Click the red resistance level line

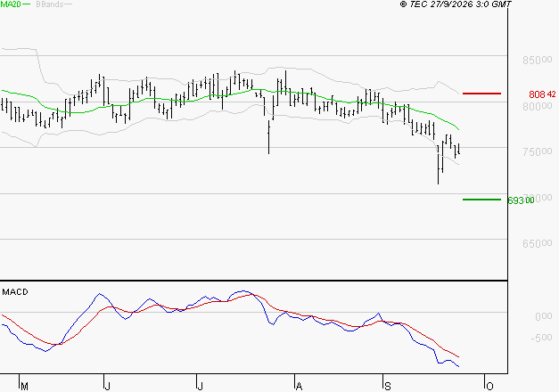pyautogui.click(x=481, y=94)
